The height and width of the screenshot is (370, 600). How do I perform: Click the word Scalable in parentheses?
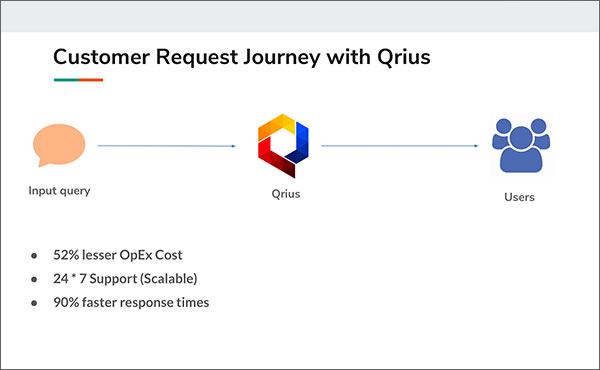click(x=168, y=279)
